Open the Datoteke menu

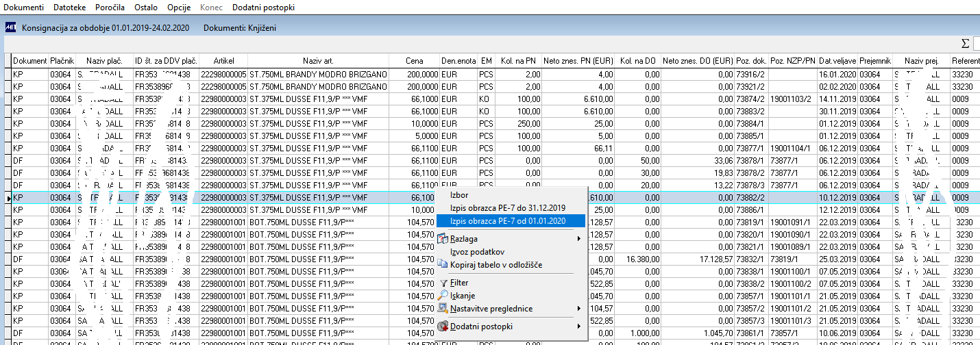tap(70, 8)
